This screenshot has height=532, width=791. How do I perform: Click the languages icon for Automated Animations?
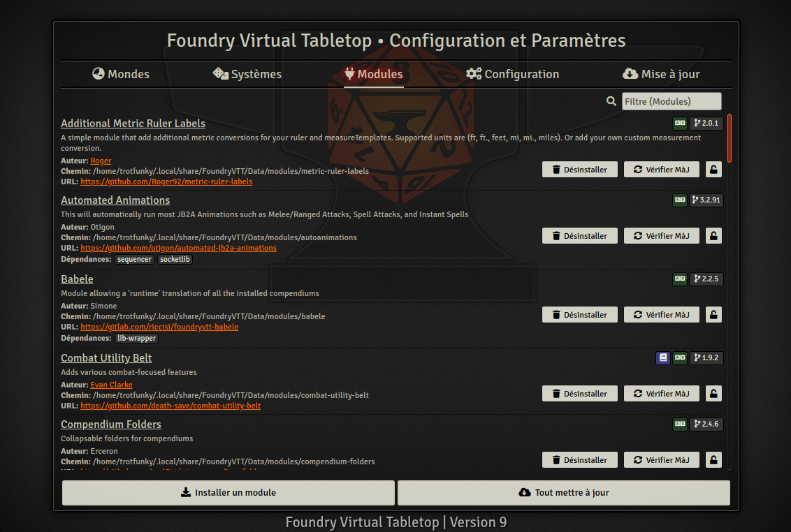[x=680, y=200]
